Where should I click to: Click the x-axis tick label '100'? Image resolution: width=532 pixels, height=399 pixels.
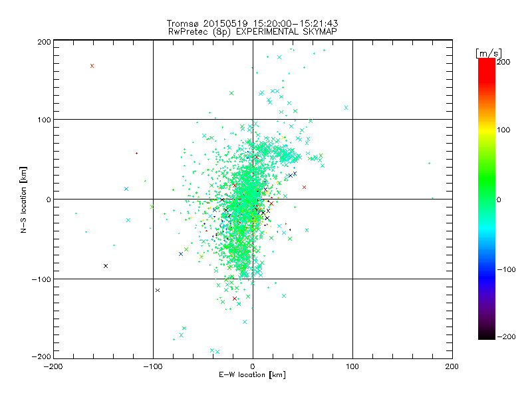tap(352, 366)
